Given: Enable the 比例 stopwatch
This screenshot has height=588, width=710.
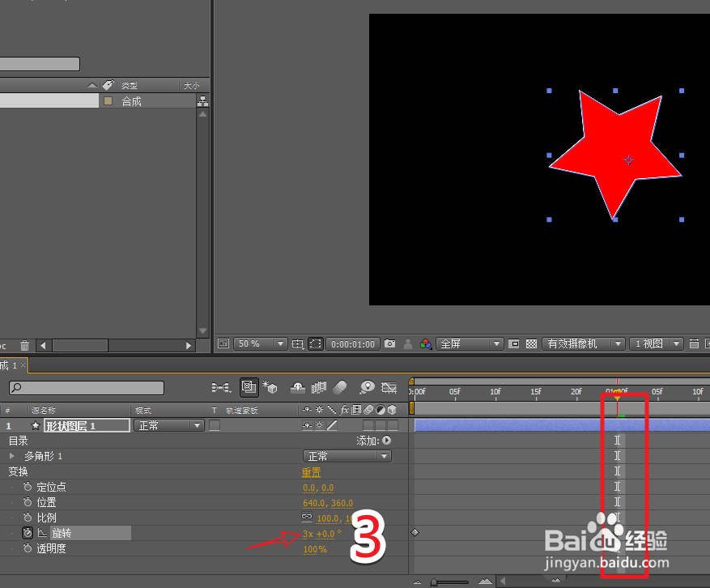Looking at the screenshot, I should 28,518.
